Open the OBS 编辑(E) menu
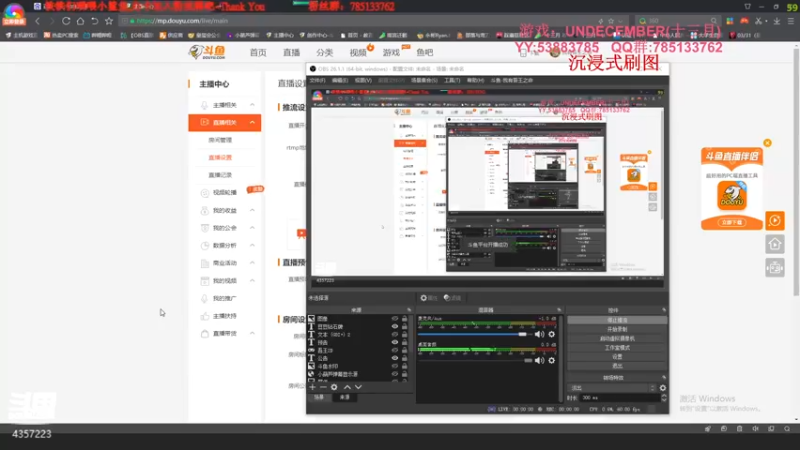800x450 pixels. [340, 80]
